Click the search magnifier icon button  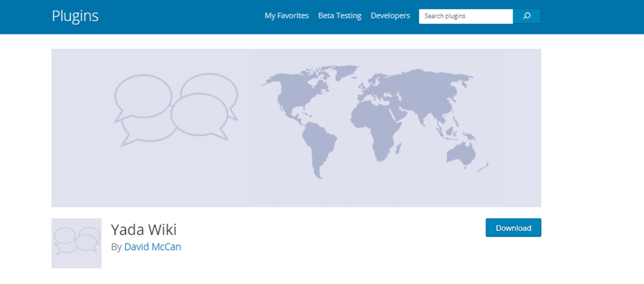(527, 16)
